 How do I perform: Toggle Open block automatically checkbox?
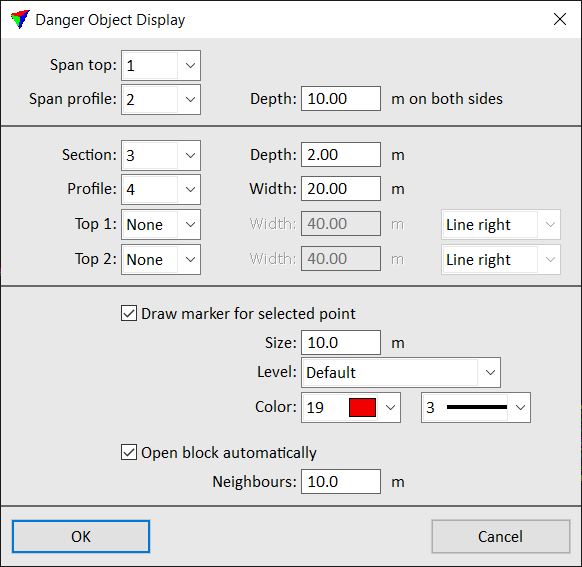(x=129, y=453)
